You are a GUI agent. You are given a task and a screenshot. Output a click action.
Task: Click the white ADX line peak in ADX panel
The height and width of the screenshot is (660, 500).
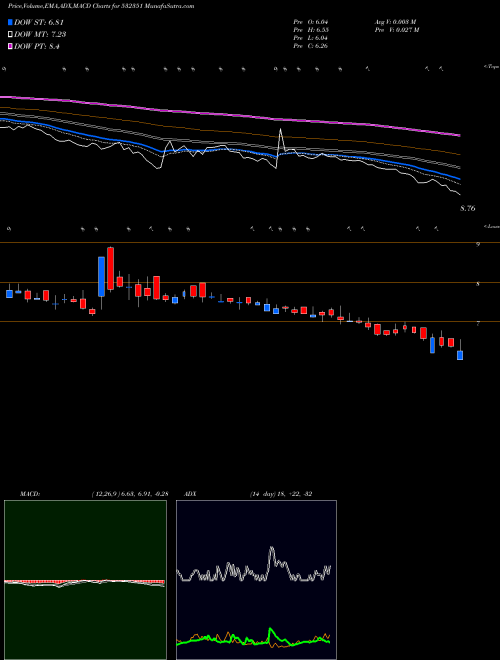point(271,549)
